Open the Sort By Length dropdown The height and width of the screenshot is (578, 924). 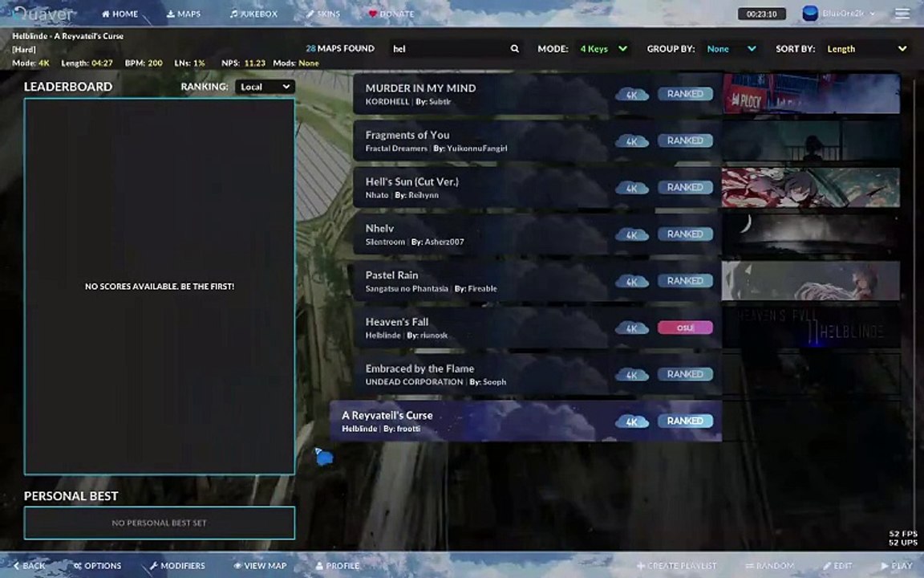click(x=866, y=48)
